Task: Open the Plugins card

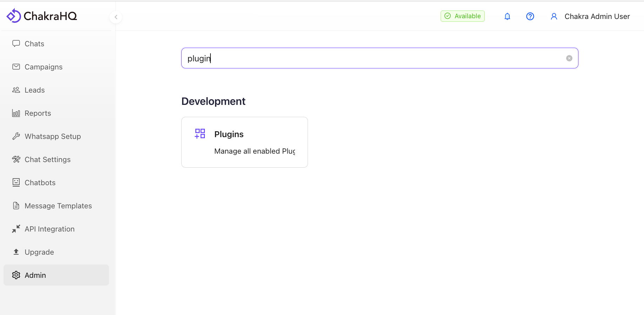Action: click(x=244, y=142)
